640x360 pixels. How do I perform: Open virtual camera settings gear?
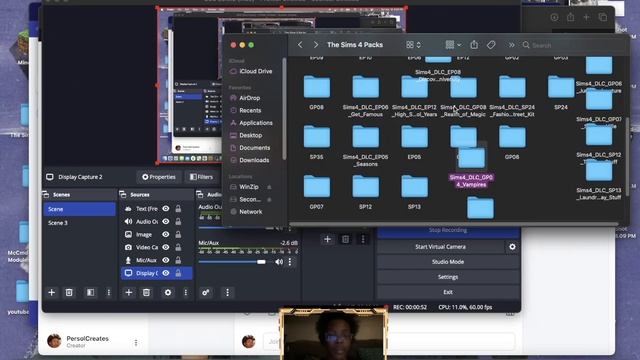pos(512,247)
